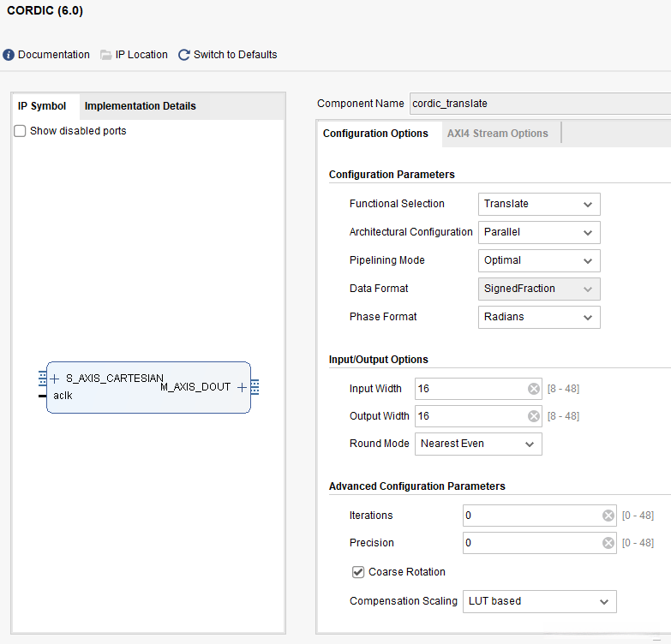Select the IP Symbol tab
The height and width of the screenshot is (644, 671).
coord(42,106)
